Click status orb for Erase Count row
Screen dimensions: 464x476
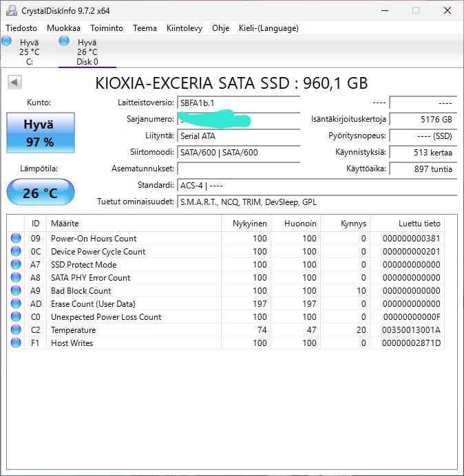click(x=16, y=303)
